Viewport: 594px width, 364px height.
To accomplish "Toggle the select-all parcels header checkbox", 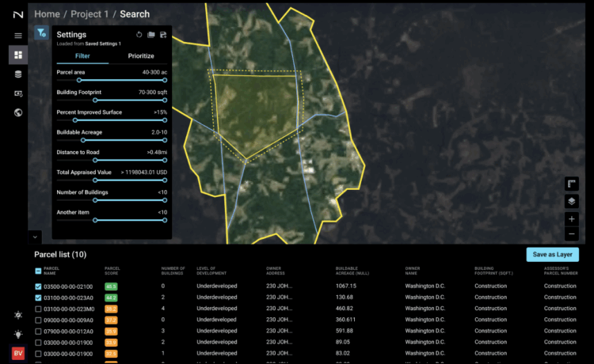I will (39, 271).
